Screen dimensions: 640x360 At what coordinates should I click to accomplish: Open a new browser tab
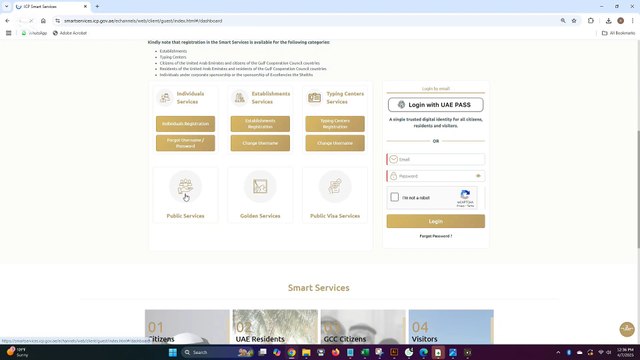97,7
